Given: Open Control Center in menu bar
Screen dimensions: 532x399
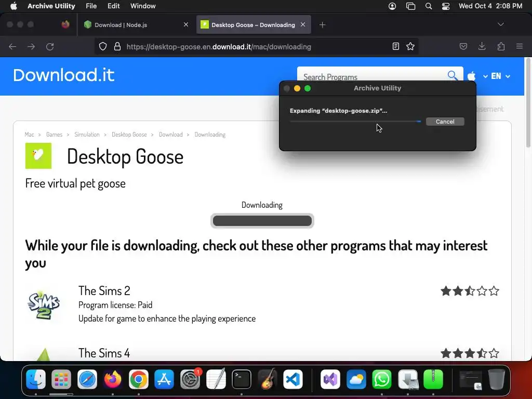Looking at the screenshot, I should pyautogui.click(x=445, y=6).
